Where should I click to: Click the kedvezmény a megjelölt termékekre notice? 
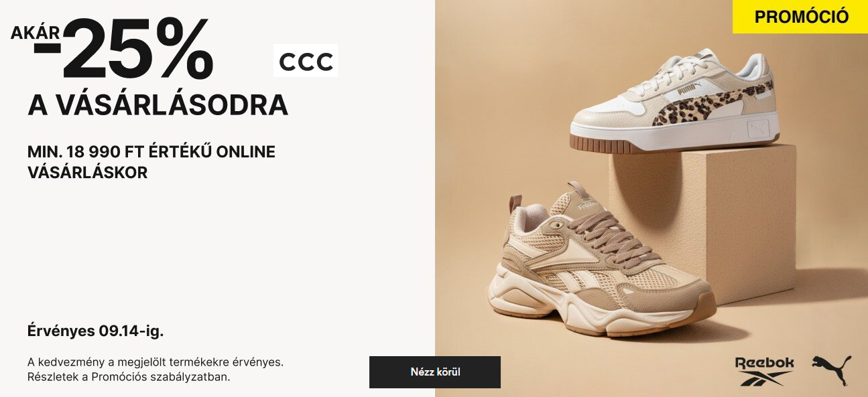click(x=156, y=362)
